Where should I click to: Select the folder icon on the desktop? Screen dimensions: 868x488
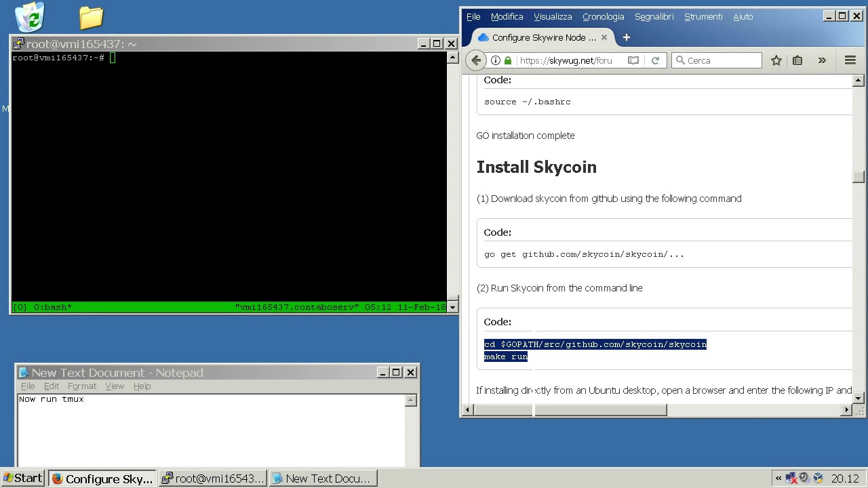click(91, 17)
